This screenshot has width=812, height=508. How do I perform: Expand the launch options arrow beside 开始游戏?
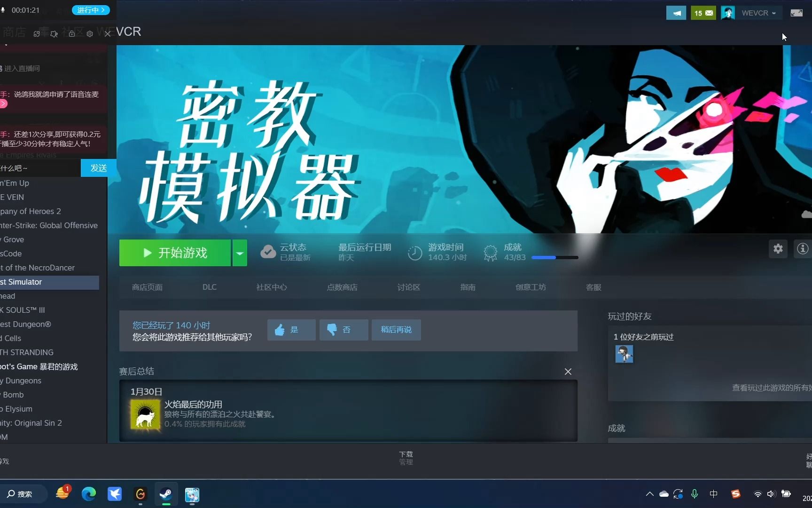(x=240, y=253)
